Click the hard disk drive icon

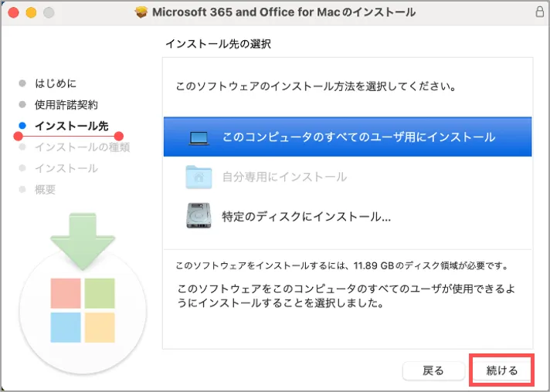[199, 216]
